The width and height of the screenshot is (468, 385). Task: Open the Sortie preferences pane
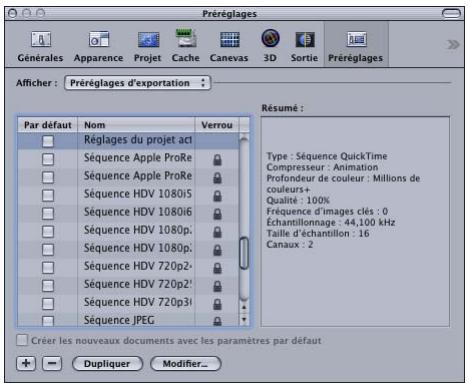coord(304,46)
